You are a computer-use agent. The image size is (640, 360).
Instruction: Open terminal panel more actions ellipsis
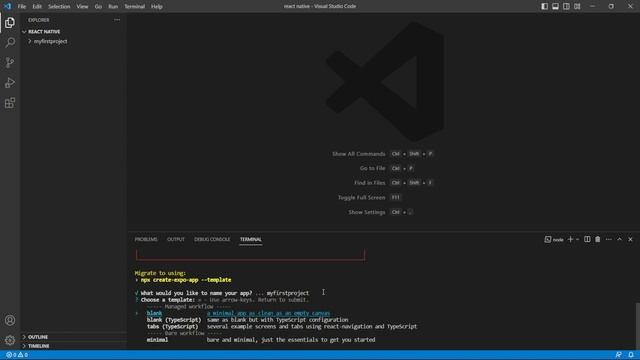(609, 240)
